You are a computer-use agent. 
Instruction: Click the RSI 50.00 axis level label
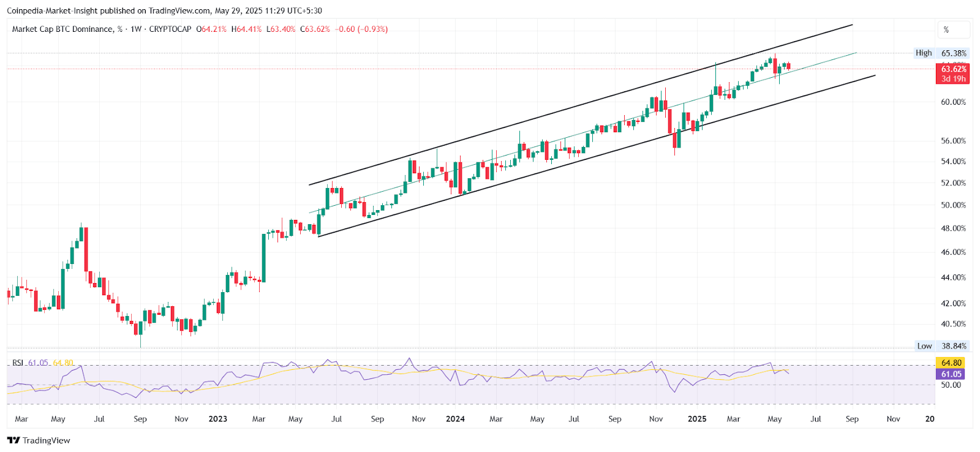[x=951, y=385]
